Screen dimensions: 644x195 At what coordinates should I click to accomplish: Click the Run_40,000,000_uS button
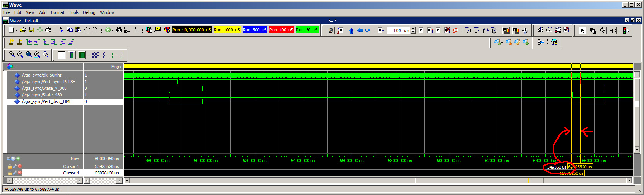tap(192, 30)
